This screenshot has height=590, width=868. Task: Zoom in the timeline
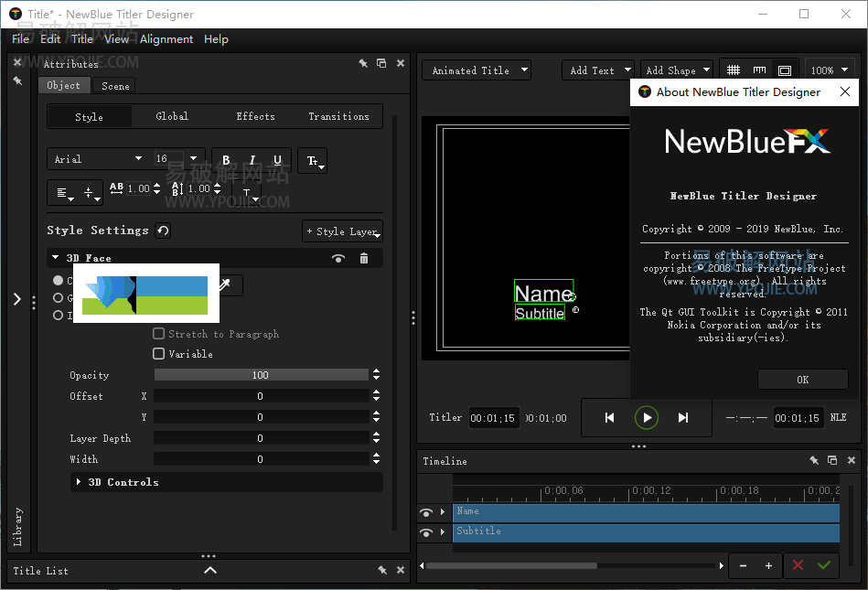coord(768,565)
